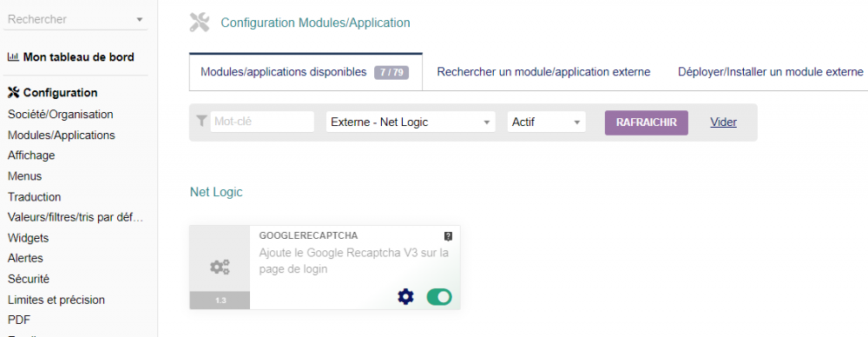Click the dashboard chart icon
Image resolution: width=868 pixels, height=337 pixels.
pyautogui.click(x=14, y=57)
